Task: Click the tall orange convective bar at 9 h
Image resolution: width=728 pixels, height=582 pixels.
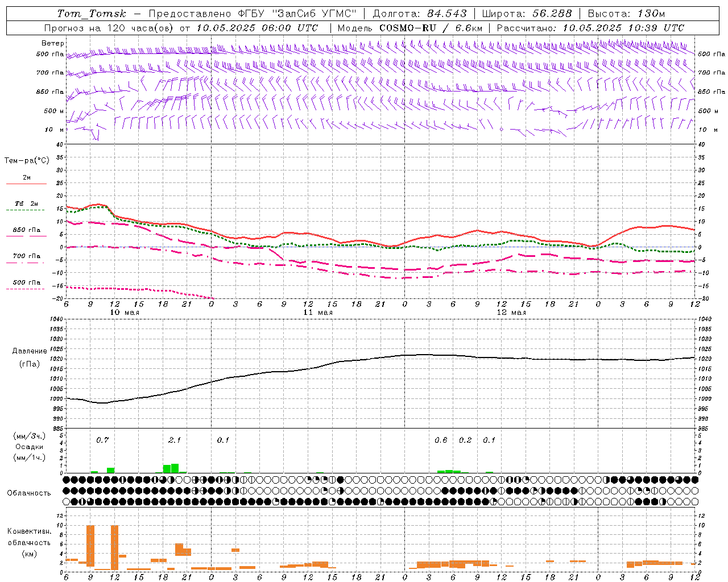Action: (x=90, y=546)
